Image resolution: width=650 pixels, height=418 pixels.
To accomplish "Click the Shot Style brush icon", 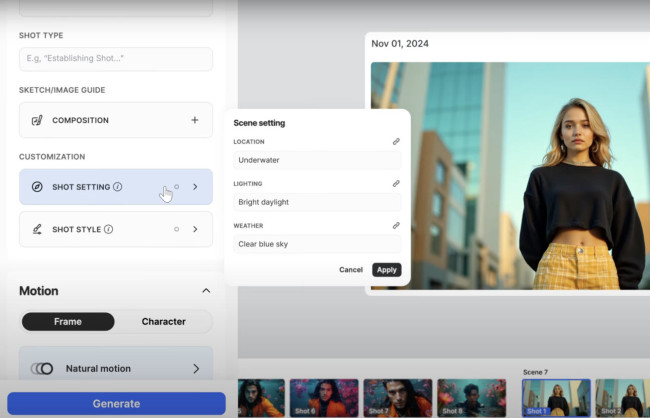I will (x=37, y=229).
